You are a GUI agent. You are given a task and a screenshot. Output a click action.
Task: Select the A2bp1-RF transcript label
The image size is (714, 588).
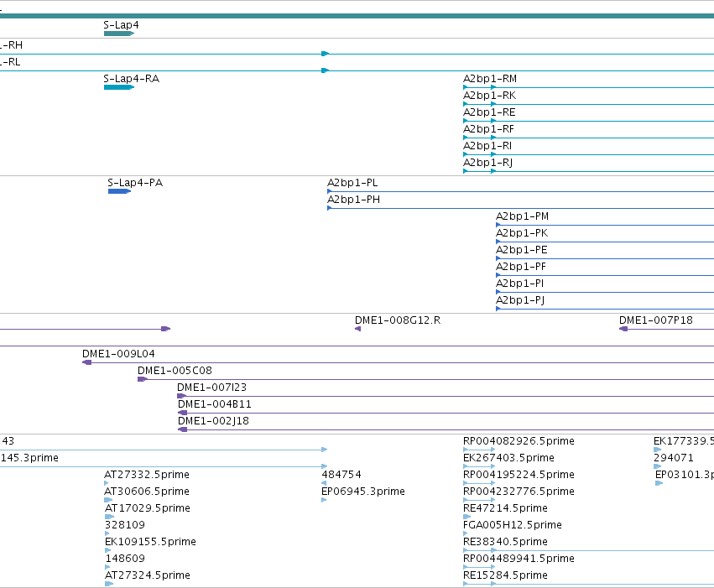(488, 129)
